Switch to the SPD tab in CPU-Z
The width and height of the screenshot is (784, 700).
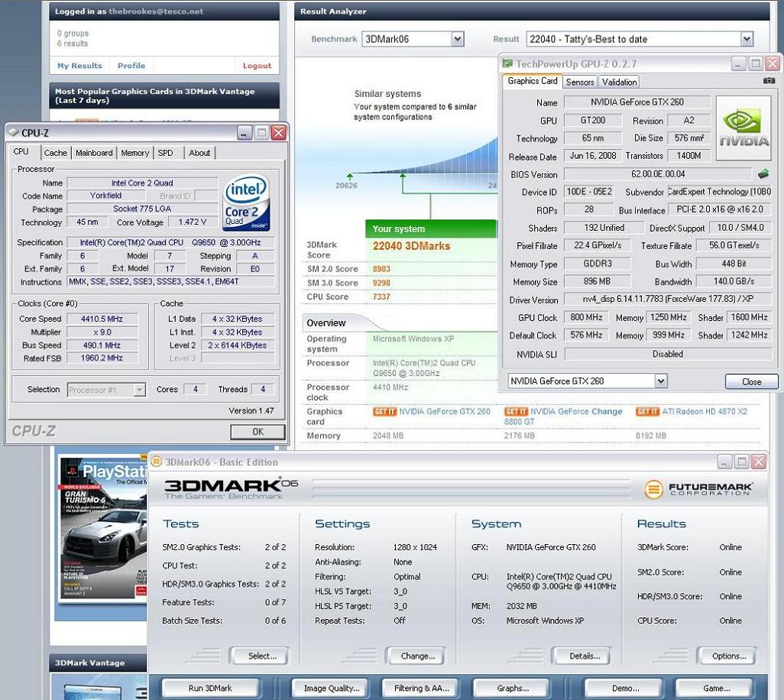(x=166, y=153)
